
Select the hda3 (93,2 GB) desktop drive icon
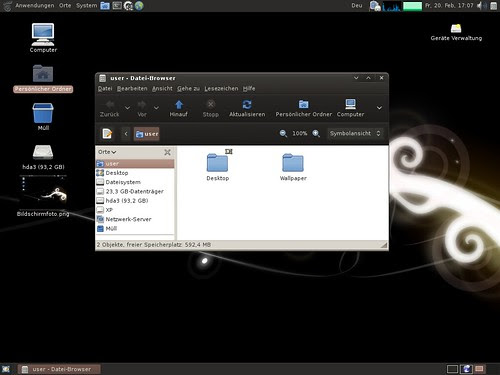pos(43,157)
